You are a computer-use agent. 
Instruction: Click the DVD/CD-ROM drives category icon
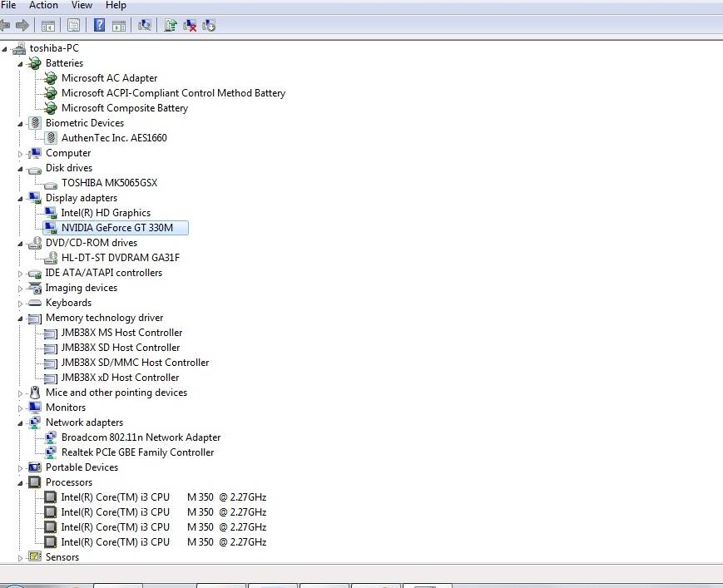click(35, 243)
